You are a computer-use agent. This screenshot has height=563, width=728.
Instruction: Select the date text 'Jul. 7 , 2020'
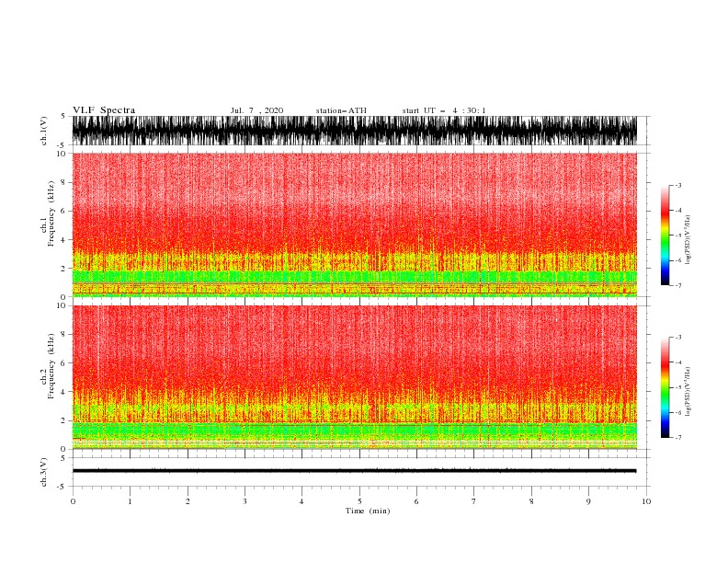[256, 110]
